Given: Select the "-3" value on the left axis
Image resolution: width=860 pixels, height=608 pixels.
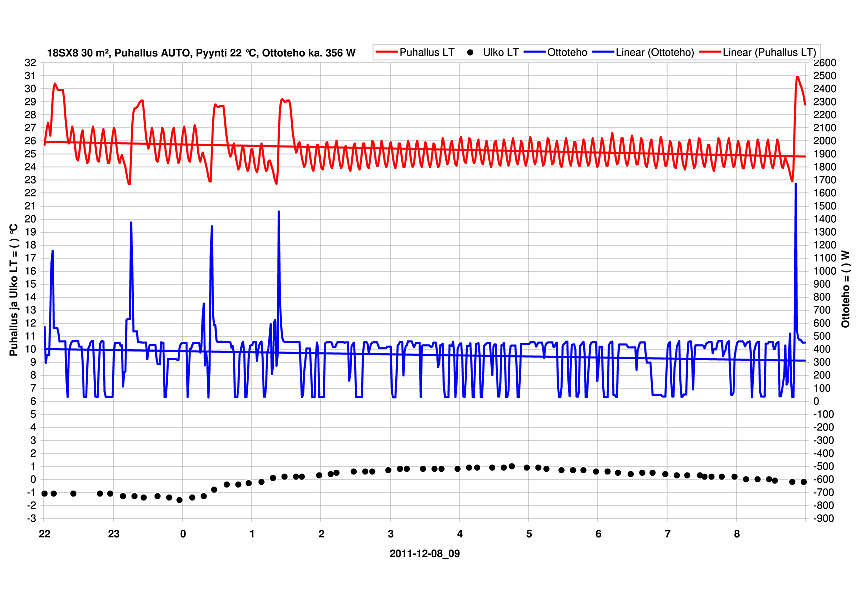Looking at the screenshot, I should 30,518.
